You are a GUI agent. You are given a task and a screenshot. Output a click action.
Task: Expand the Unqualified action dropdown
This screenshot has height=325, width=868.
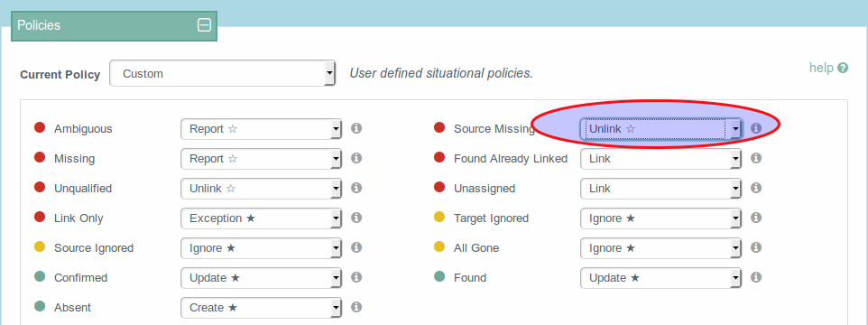pyautogui.click(x=262, y=189)
